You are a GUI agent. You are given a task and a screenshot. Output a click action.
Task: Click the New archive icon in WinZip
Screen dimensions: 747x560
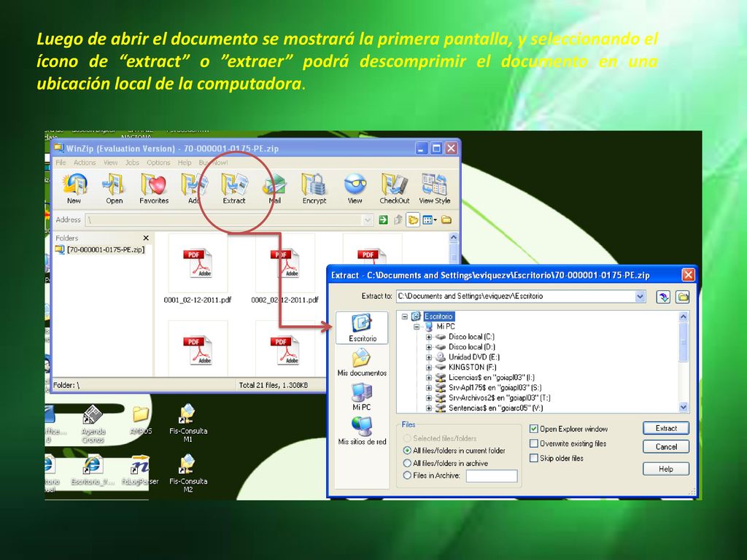tap(74, 189)
